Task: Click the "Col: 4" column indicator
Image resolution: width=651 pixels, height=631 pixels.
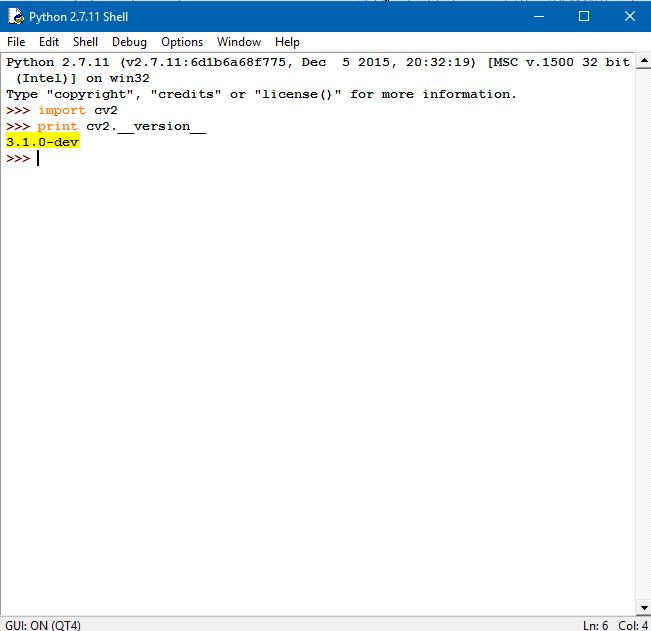Action: 632,624
